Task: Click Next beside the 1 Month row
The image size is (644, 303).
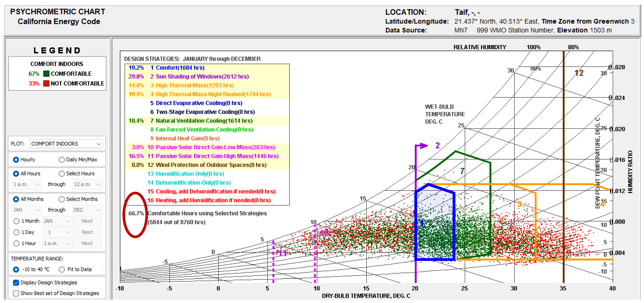Action: click(87, 221)
